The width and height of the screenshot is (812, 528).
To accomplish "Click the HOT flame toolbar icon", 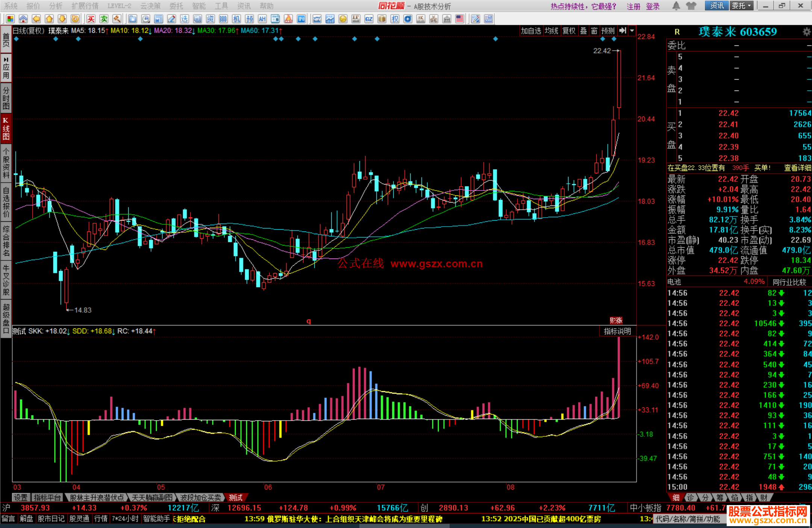I will coord(288,19).
